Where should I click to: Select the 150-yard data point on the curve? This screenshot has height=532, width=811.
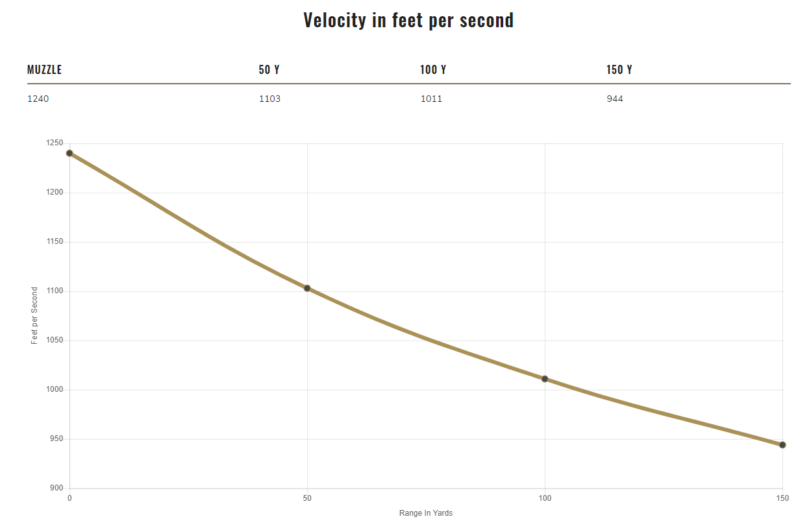782,445
